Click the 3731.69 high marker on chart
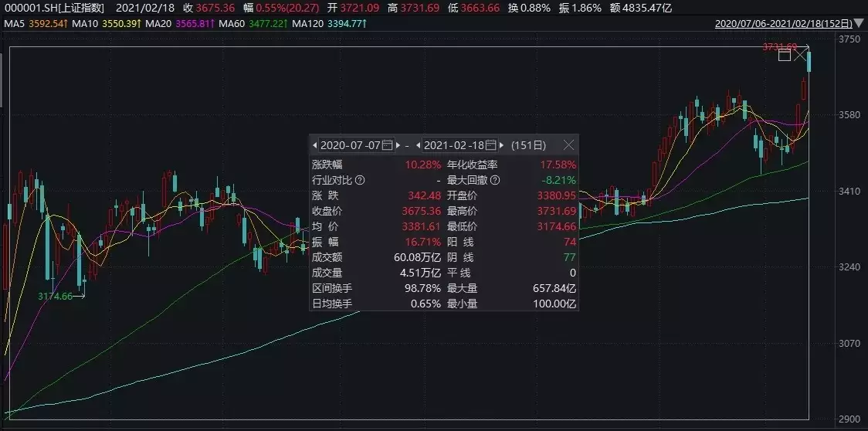Screen dimensions: 868x431 (x=779, y=47)
